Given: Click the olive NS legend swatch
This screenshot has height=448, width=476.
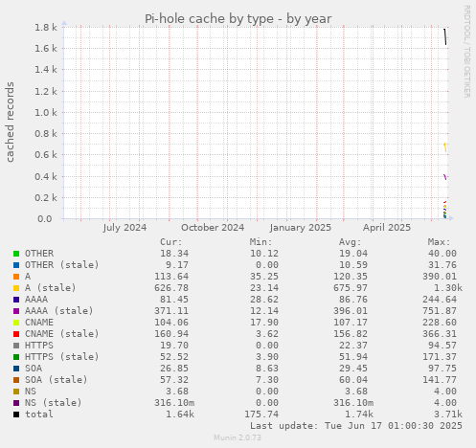Looking at the screenshot, I should coord(16,392).
